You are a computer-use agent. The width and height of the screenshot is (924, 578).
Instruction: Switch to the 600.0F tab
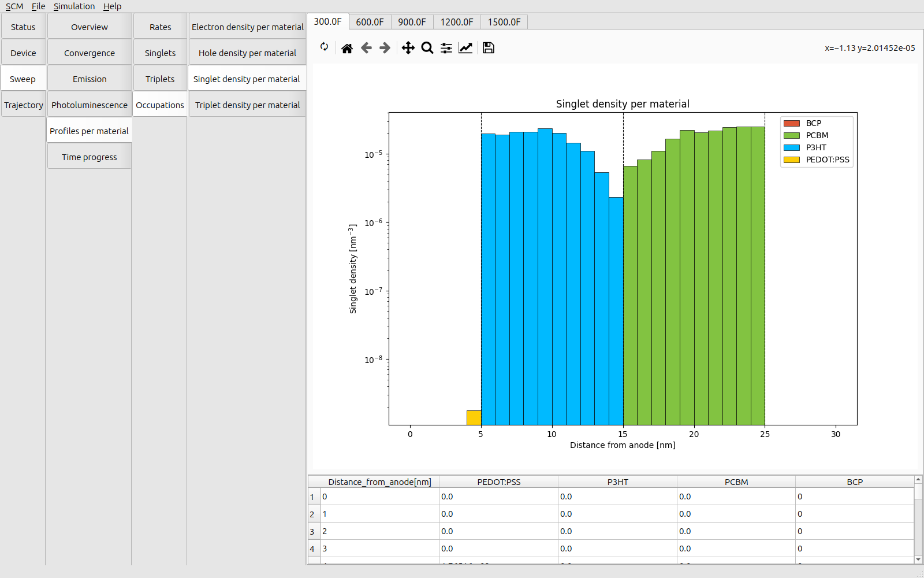(x=370, y=22)
